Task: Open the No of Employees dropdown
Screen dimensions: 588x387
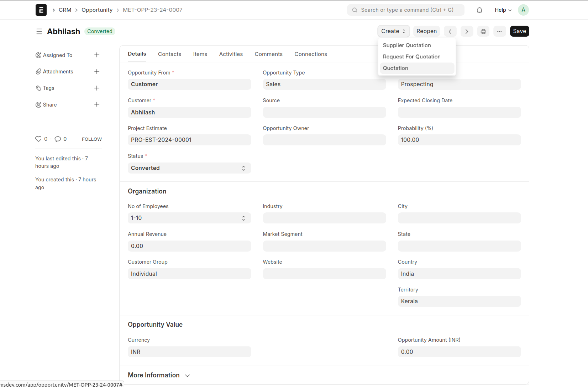Action: tap(189, 218)
